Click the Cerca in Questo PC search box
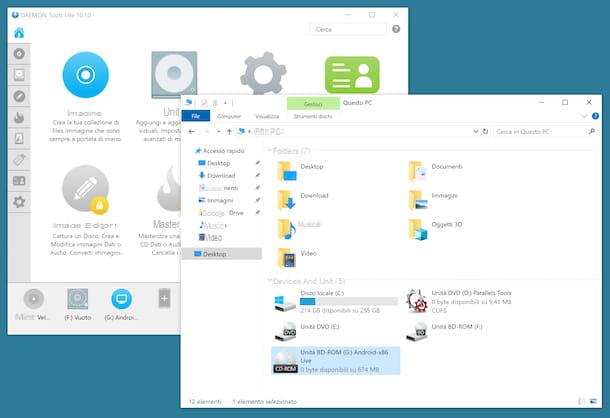Viewport: 610px width, 418px height. pyautogui.click(x=545, y=132)
